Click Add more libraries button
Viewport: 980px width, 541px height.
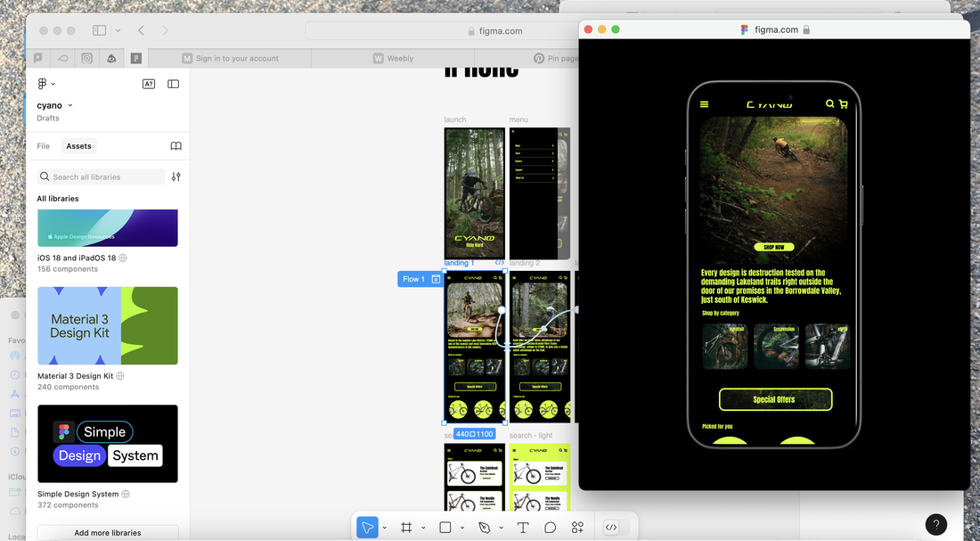tap(108, 533)
